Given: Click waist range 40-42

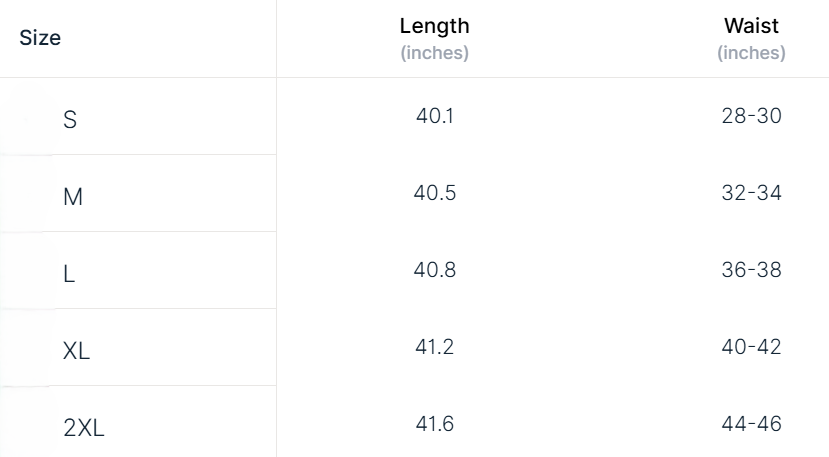Looking at the screenshot, I should tap(751, 347).
